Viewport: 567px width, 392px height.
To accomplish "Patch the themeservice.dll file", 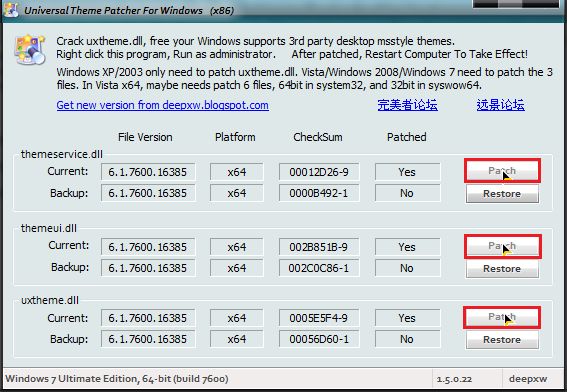I will (502, 171).
